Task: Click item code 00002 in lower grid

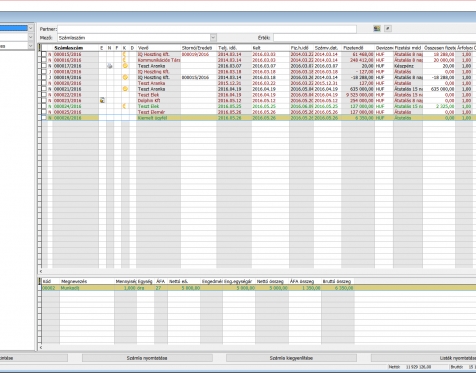Action: [49, 288]
